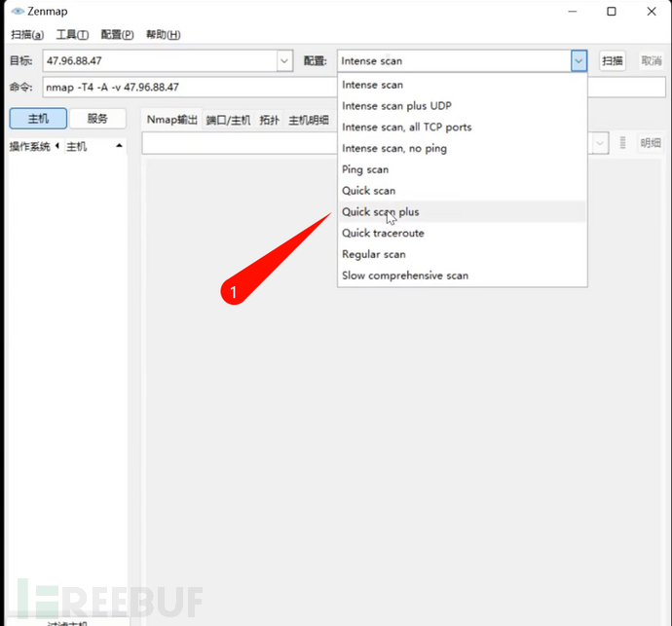Choose Intense scan, no ping
Viewport: 672px width, 626px height.
click(x=462, y=148)
